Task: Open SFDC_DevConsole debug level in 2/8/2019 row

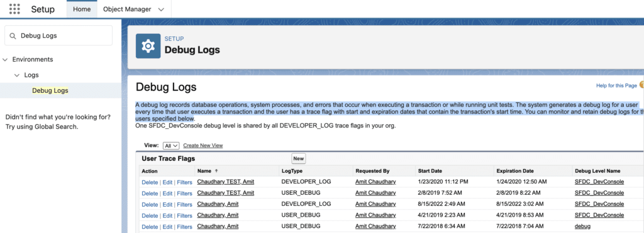Action: pyautogui.click(x=599, y=193)
